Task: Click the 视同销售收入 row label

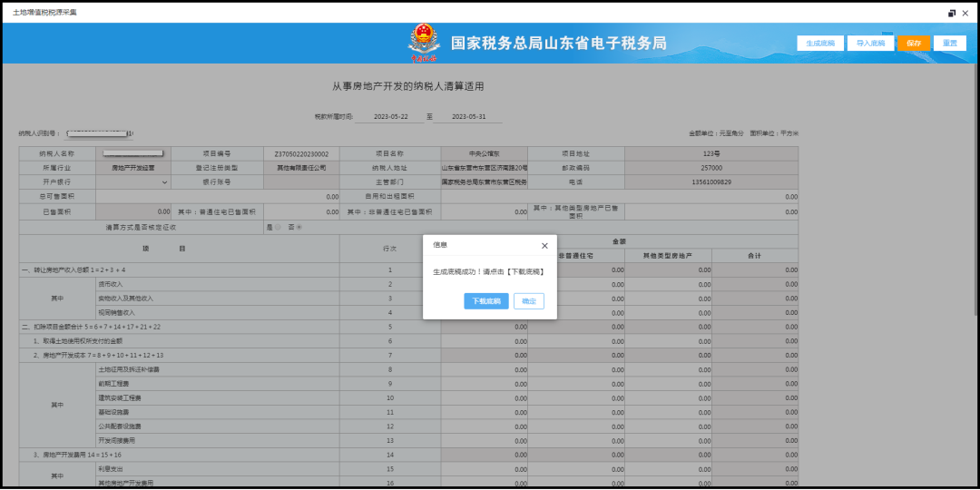Action: pos(117,312)
